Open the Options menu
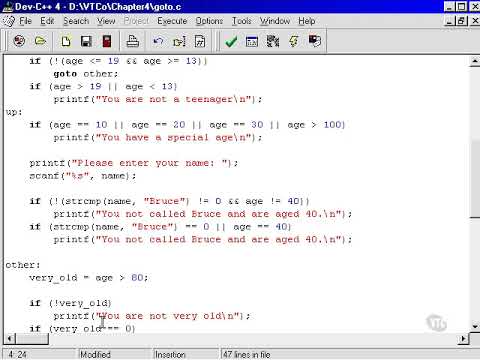 (209, 21)
